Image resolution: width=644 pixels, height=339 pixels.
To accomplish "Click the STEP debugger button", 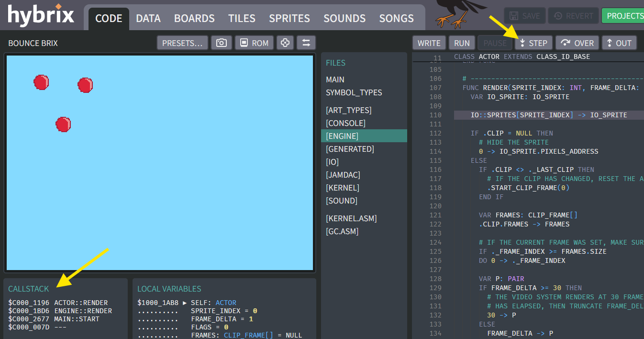I will 533,43.
